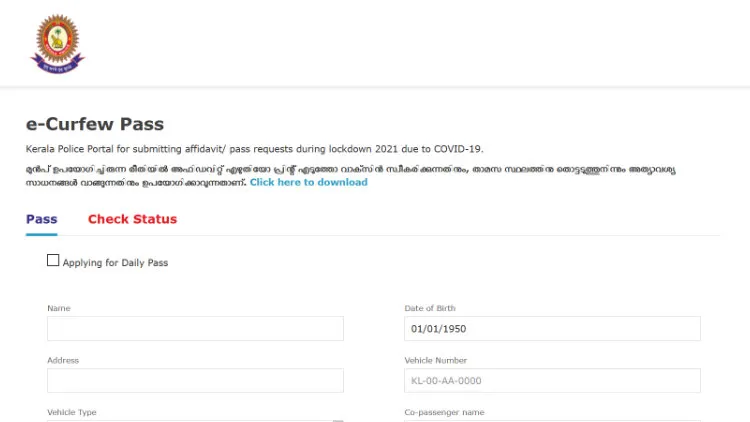Click the Co-passenger name field

[x=552, y=420]
